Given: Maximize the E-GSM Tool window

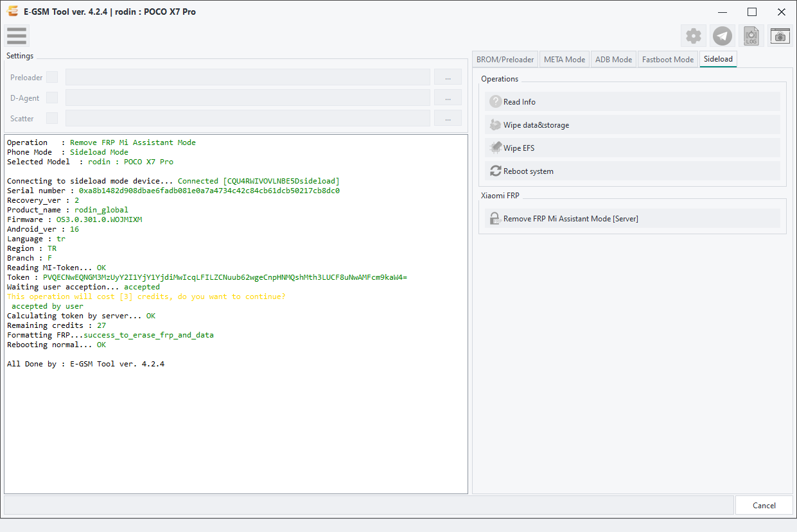Looking at the screenshot, I should (752, 12).
